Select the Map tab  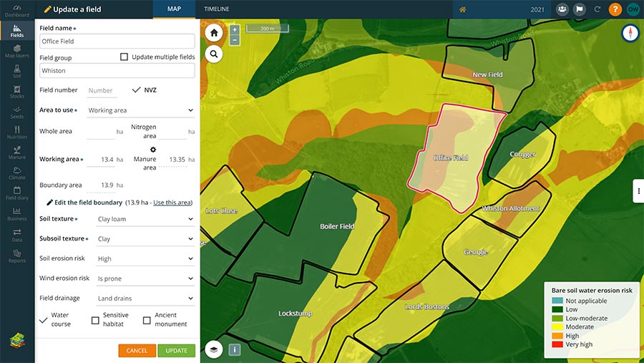pos(174,9)
